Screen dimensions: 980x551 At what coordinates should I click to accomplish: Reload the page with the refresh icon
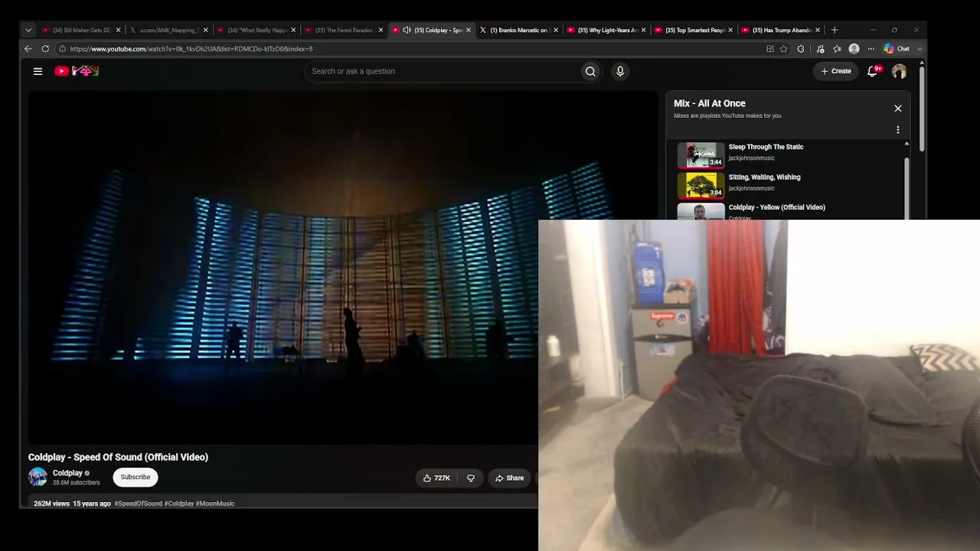click(x=45, y=49)
